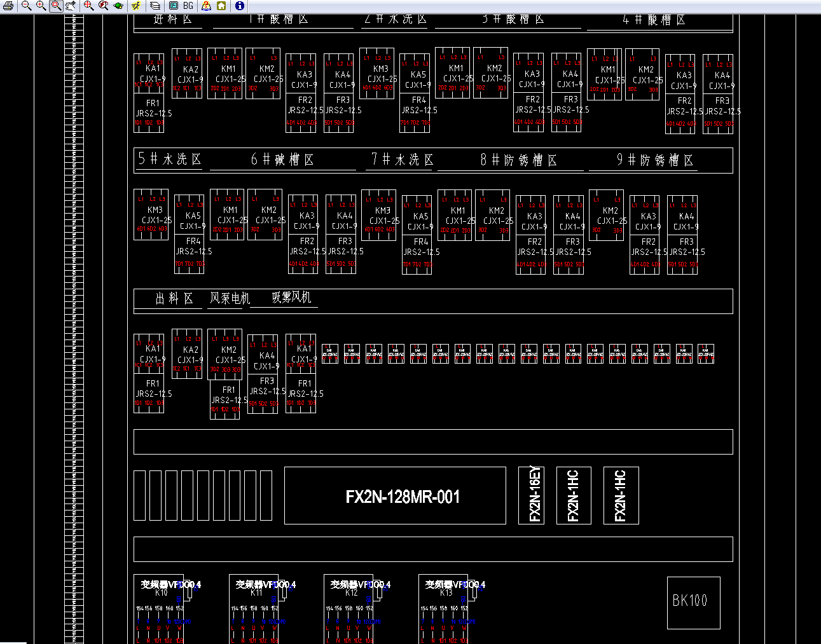Click the 吸雾风机 label

292,298
